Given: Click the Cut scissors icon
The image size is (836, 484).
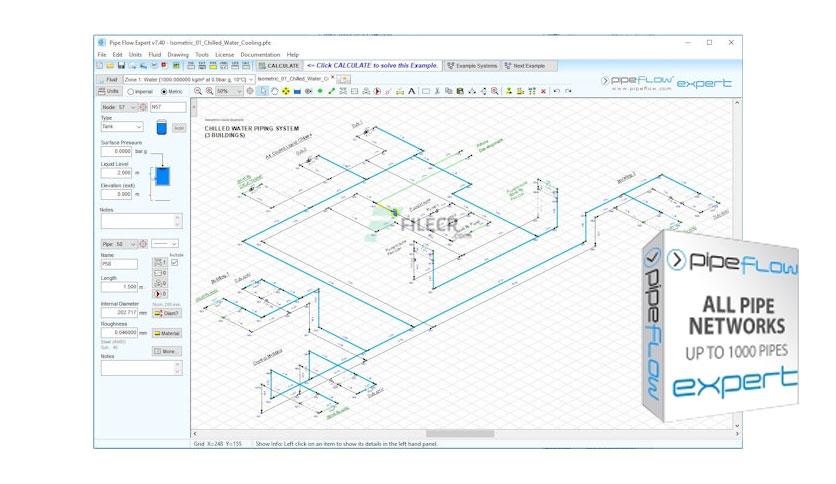Looking at the screenshot, I should click(x=437, y=91).
